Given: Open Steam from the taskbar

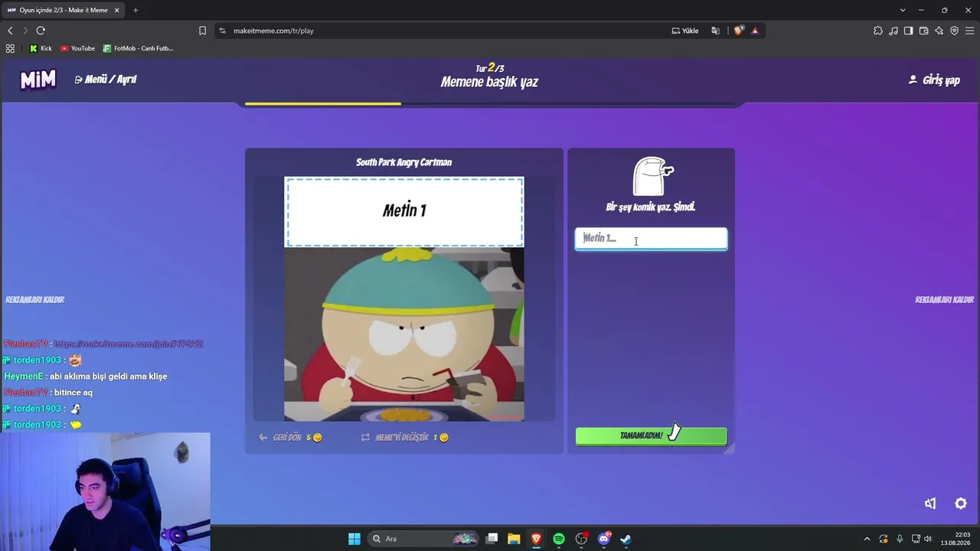Looking at the screenshot, I should click(626, 539).
